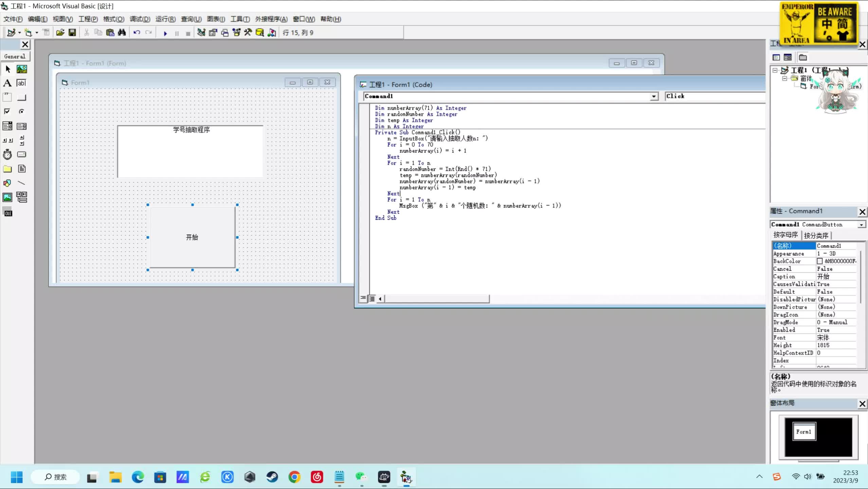Click the Start run toolbar button

tap(165, 33)
